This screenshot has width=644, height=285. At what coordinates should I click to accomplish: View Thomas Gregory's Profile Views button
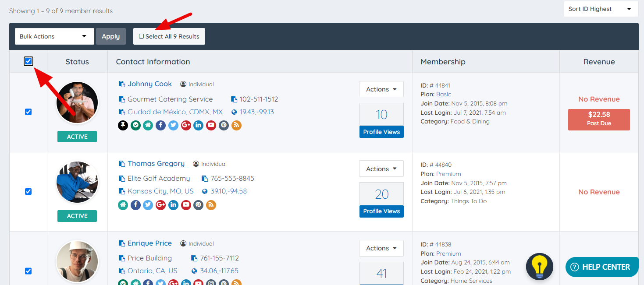pyautogui.click(x=381, y=211)
